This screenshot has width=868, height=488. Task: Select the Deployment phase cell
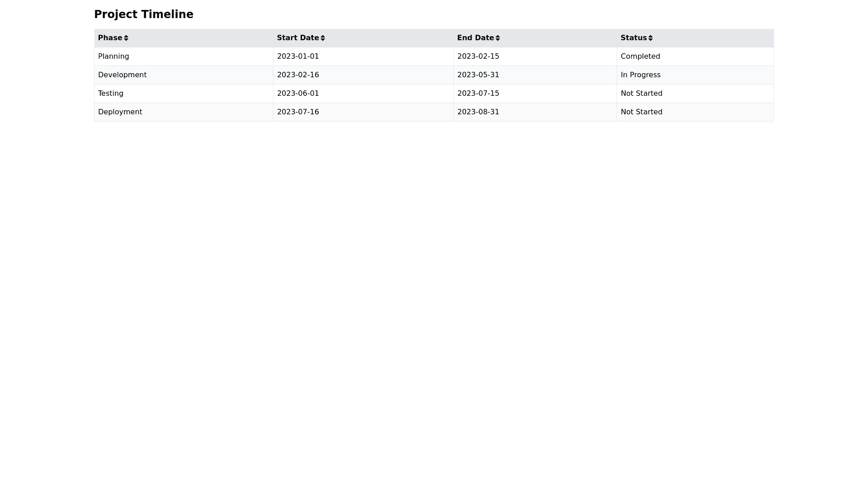click(x=120, y=112)
